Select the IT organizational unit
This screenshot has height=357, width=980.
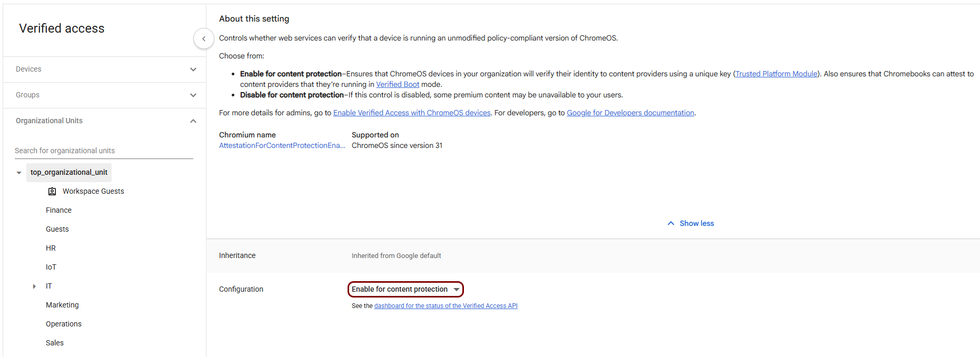point(49,286)
